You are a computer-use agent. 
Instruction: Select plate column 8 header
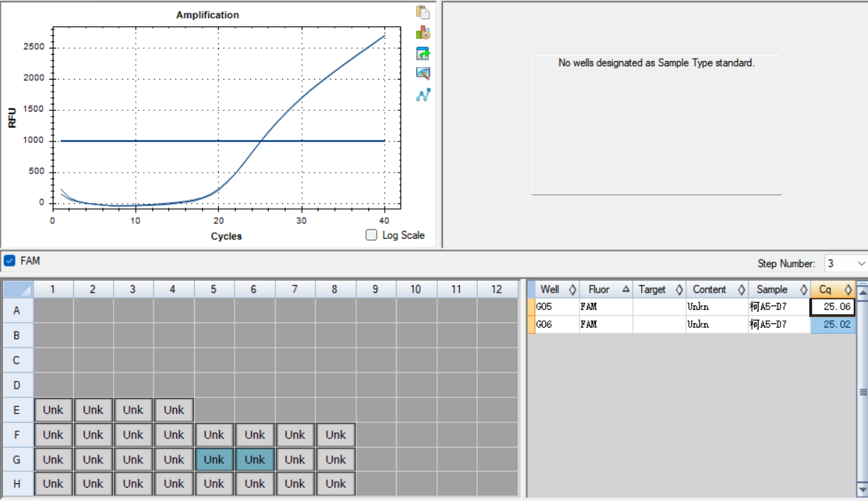[336, 289]
